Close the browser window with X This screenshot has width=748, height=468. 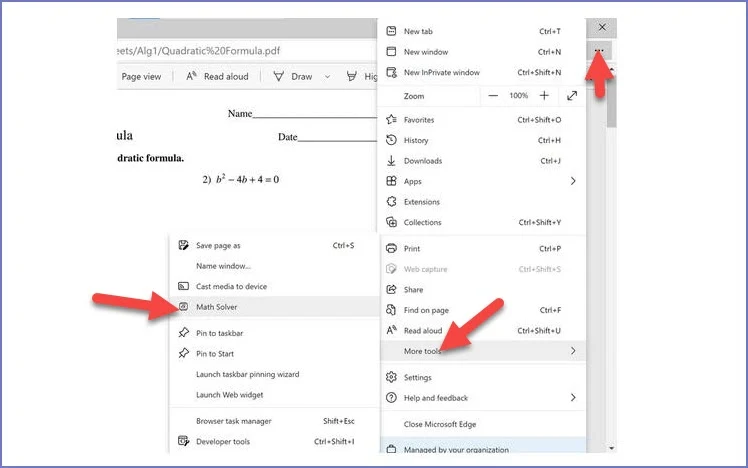click(602, 27)
